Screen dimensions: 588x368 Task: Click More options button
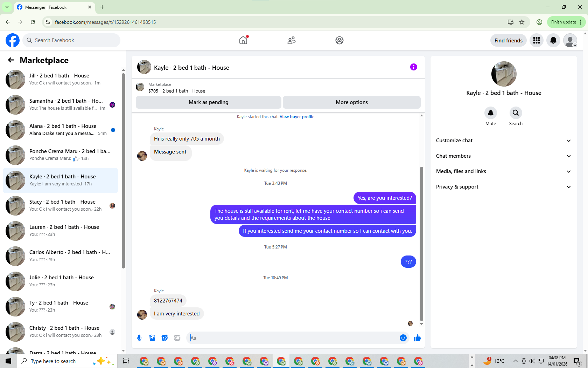pyautogui.click(x=352, y=102)
